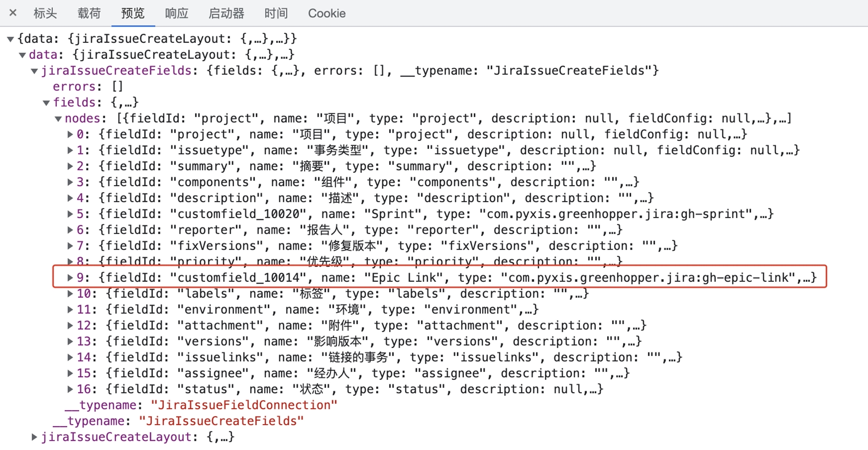Screen dimensions: 868x450
Task: Expand node 3 components
Action: [x=70, y=182]
